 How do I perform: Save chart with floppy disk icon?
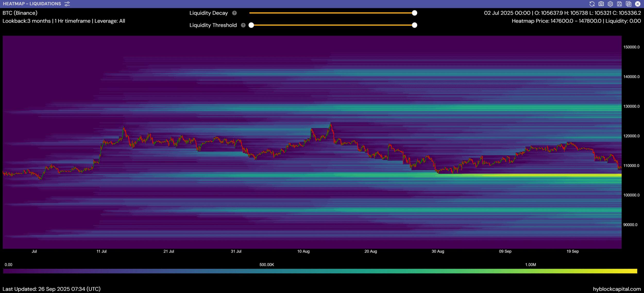click(x=620, y=4)
